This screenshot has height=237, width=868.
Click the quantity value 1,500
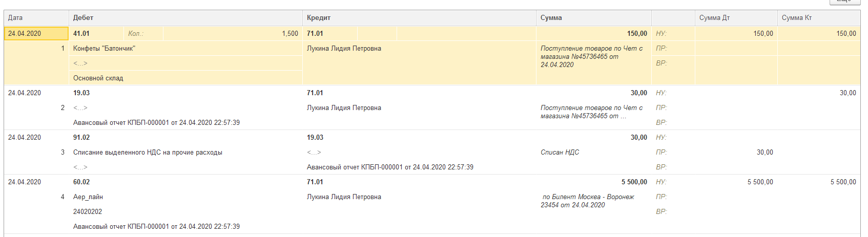point(290,34)
